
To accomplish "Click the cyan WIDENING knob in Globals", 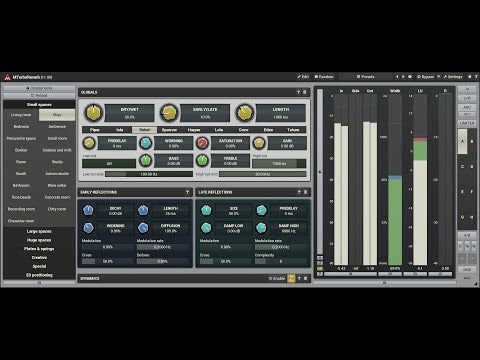I will click(145, 143).
